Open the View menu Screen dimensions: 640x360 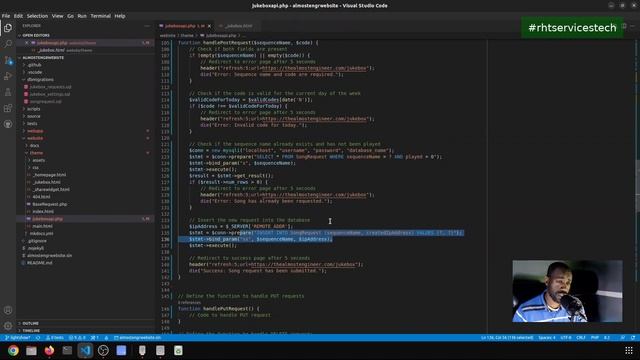[x=57, y=16]
